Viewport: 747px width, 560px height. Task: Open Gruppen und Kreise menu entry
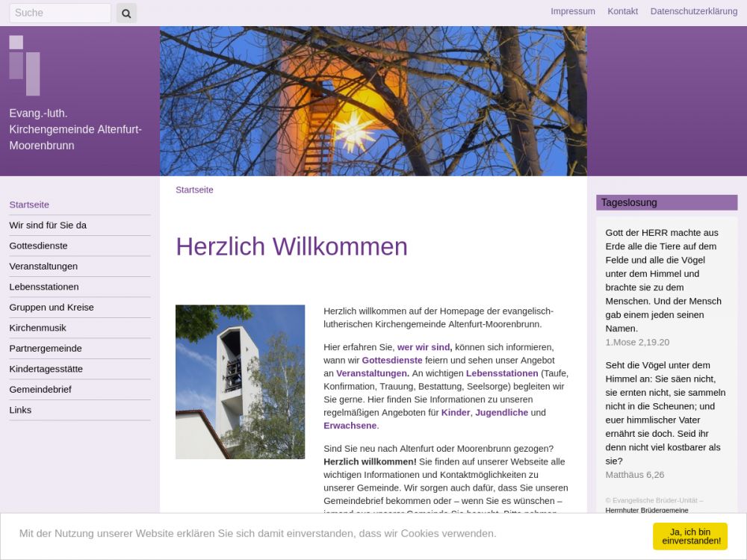(52, 308)
